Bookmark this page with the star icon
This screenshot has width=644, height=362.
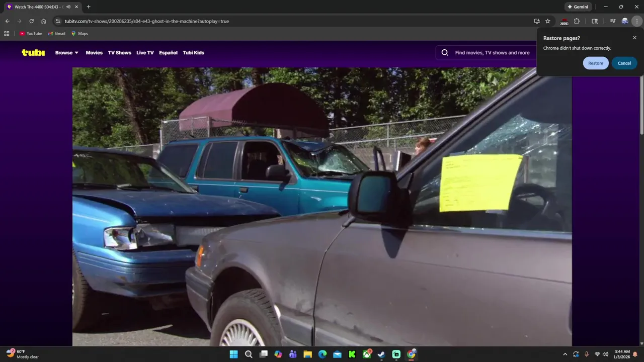pyautogui.click(x=548, y=21)
